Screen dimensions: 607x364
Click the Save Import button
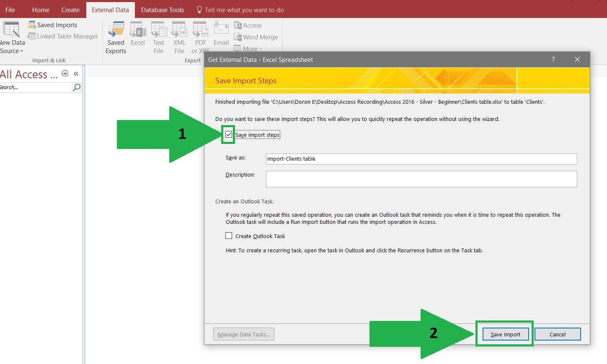(x=504, y=334)
